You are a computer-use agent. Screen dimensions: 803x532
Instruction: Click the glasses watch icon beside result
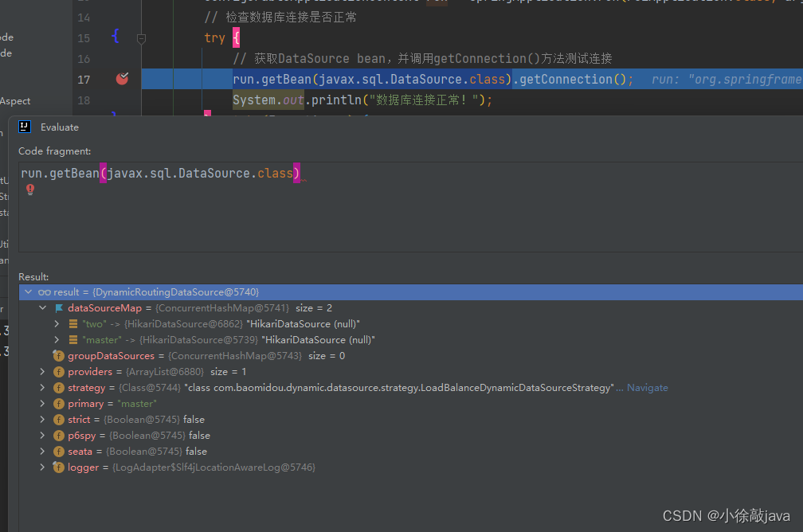(x=45, y=292)
